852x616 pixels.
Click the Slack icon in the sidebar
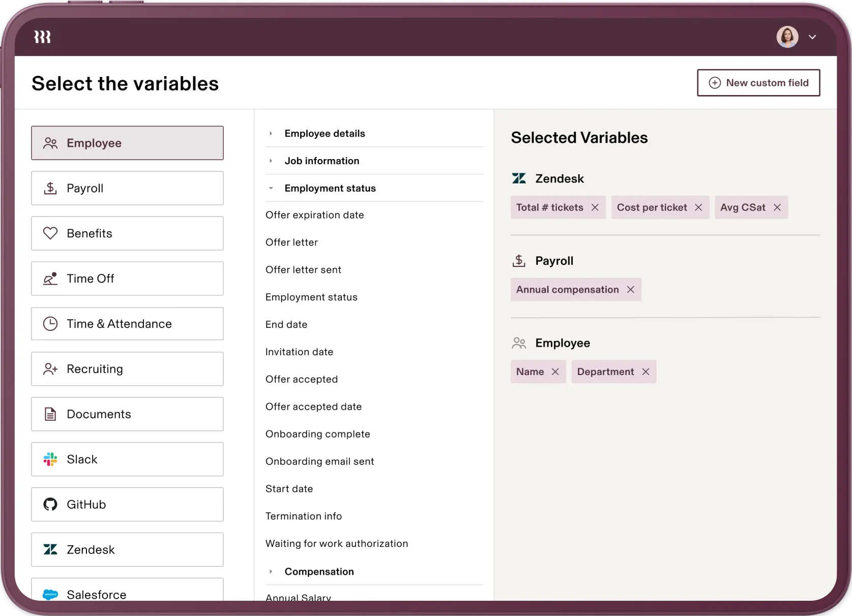(50, 459)
